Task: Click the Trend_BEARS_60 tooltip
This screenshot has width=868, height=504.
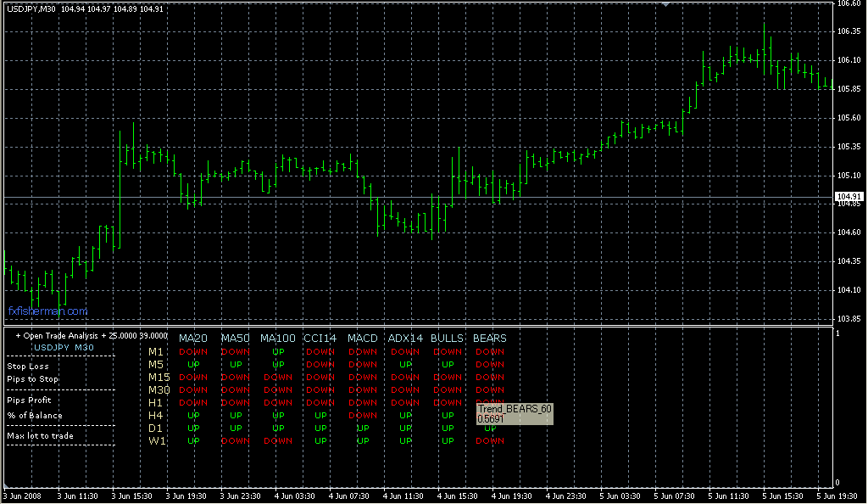Action: coord(515,413)
